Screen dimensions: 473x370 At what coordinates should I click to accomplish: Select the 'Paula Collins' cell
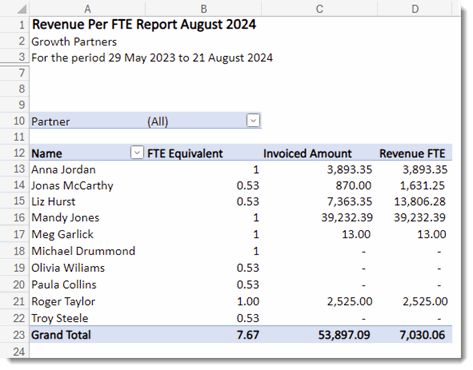[87, 284]
